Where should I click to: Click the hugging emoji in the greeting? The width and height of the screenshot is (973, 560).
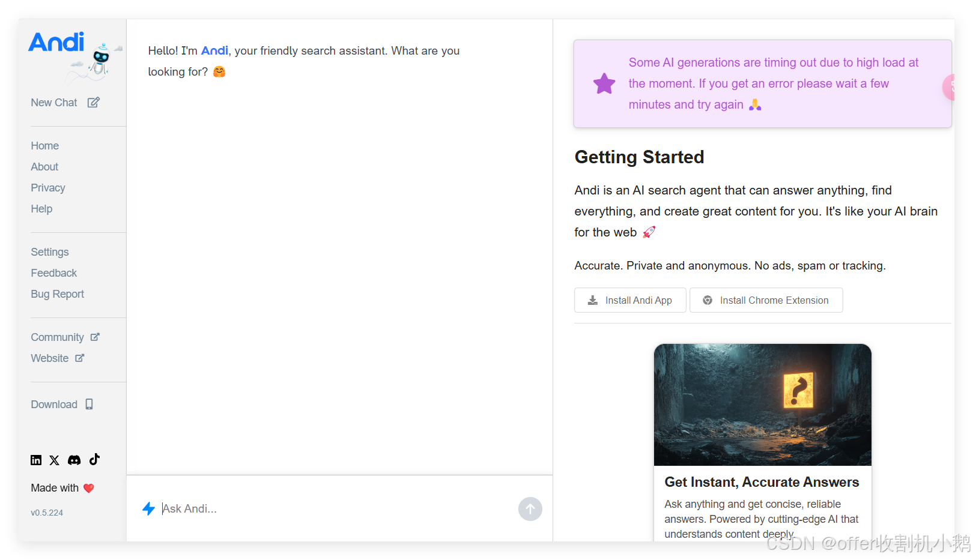click(x=219, y=72)
